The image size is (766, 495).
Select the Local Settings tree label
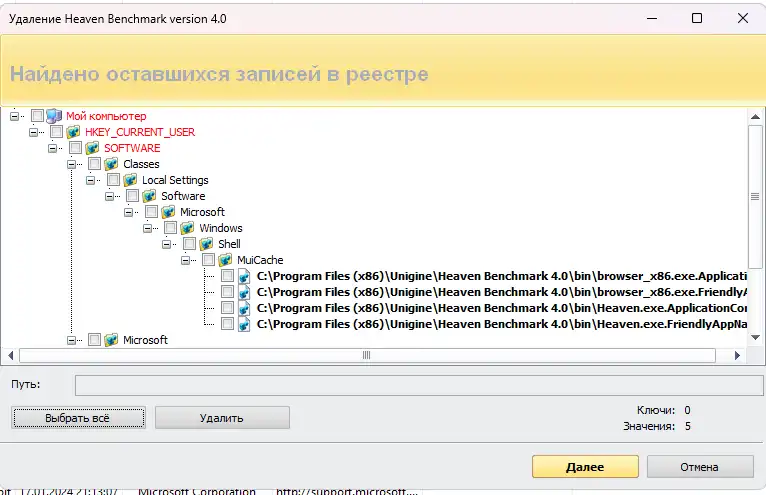click(x=175, y=180)
